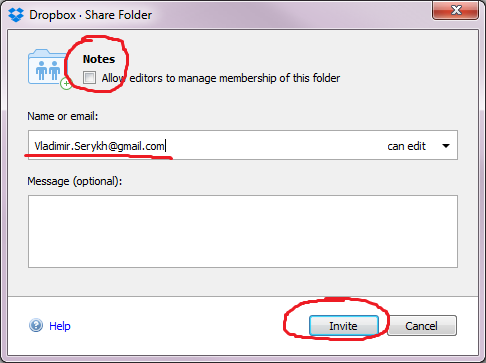Image resolution: width=486 pixels, height=363 pixels.
Task: Click the 'Message (optional):' label
Action: (x=75, y=181)
